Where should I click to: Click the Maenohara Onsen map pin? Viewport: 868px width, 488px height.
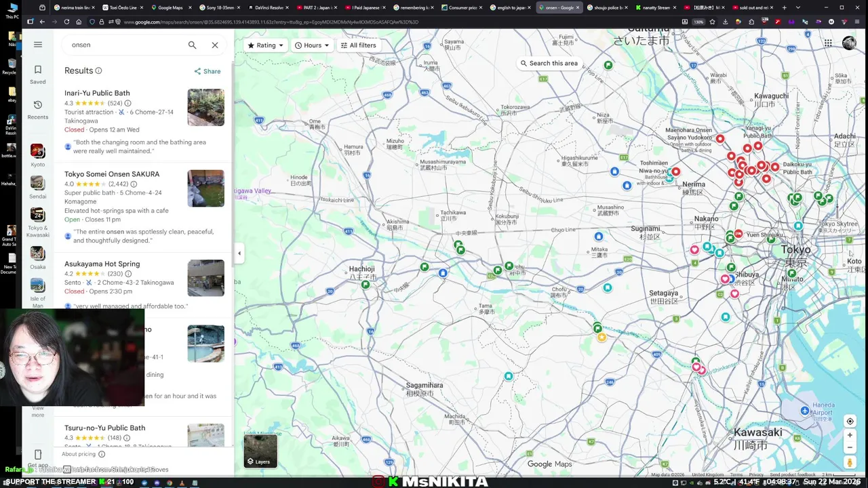click(720, 139)
